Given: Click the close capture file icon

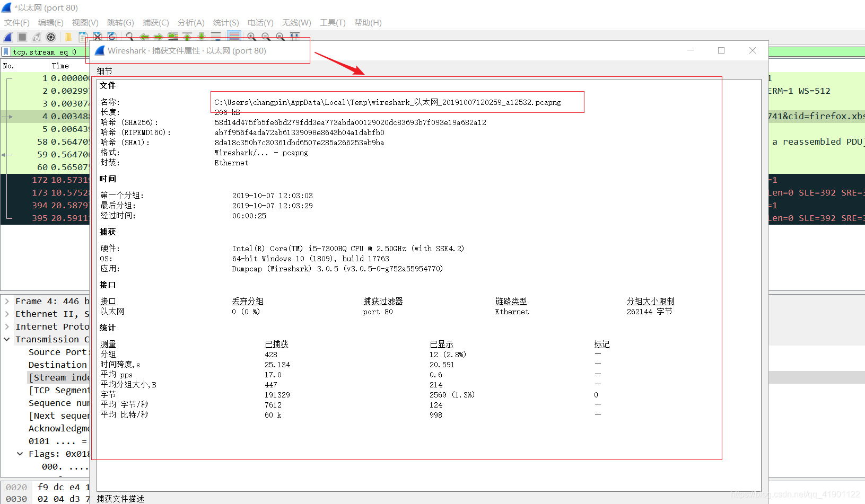Looking at the screenshot, I should [x=97, y=37].
